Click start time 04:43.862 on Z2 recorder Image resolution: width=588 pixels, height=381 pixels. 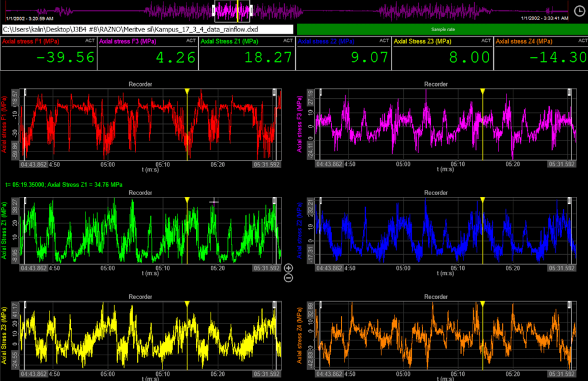[329, 268]
